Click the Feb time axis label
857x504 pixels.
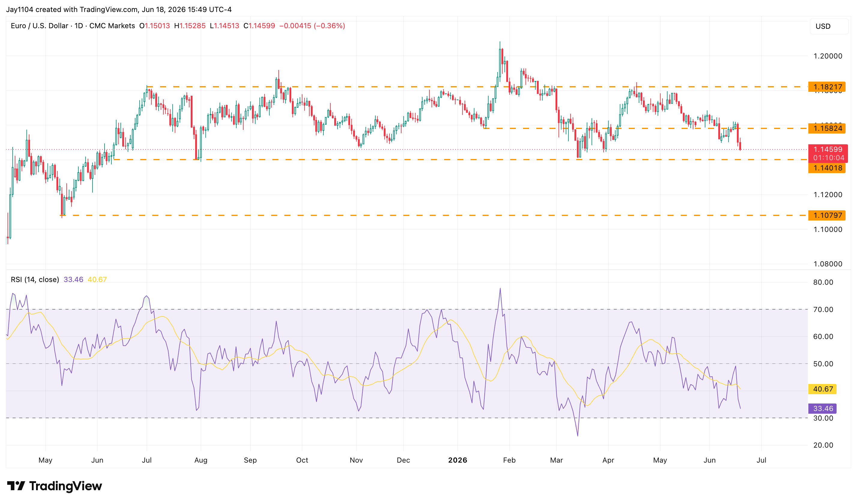point(509,460)
